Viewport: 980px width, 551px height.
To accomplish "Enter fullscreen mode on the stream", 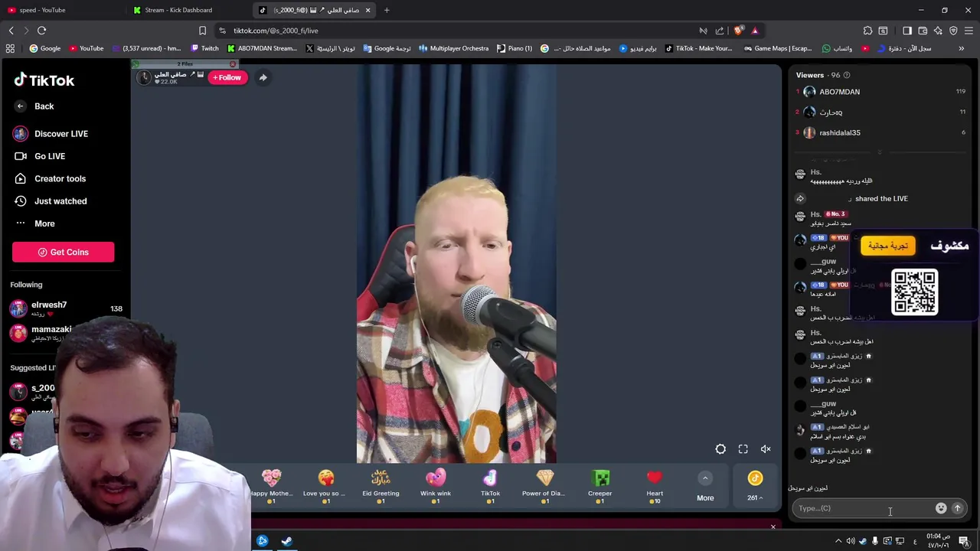I will pyautogui.click(x=743, y=449).
